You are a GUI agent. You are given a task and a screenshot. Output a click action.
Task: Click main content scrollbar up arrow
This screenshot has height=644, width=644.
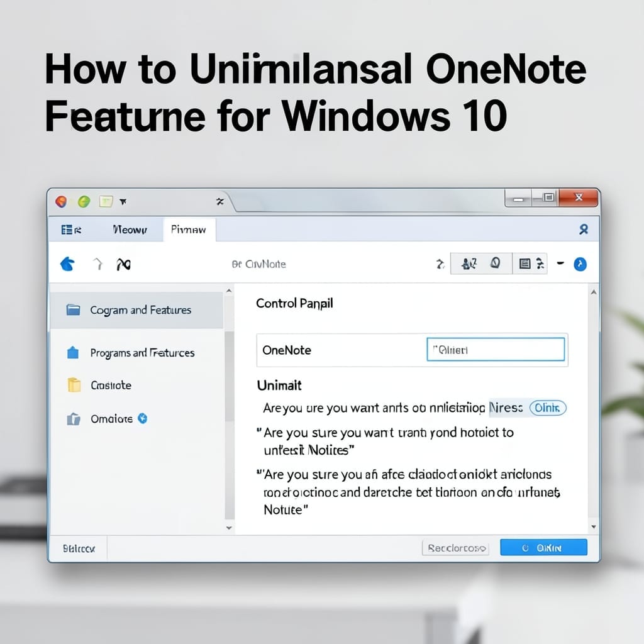594,292
